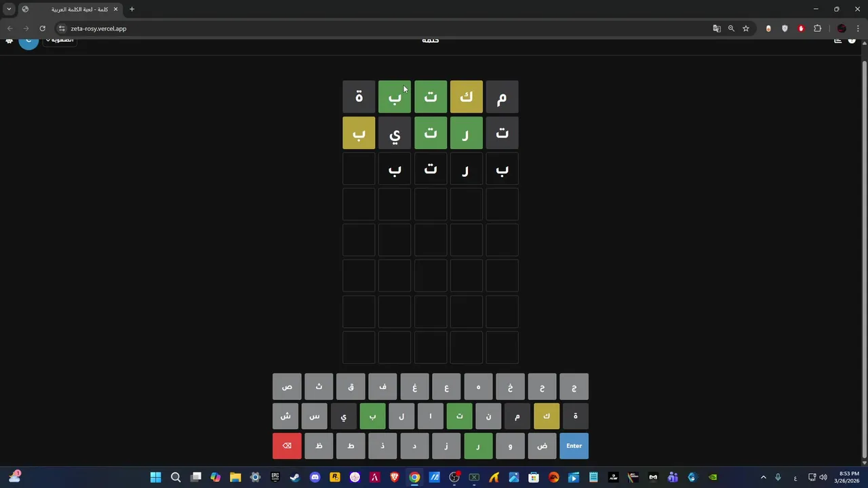
Task: Open Chrome Extensions puzzle icon
Action: tap(817, 28)
